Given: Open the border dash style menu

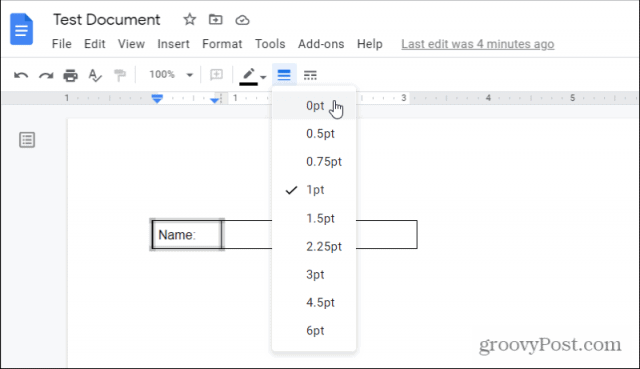Looking at the screenshot, I should click(x=310, y=75).
